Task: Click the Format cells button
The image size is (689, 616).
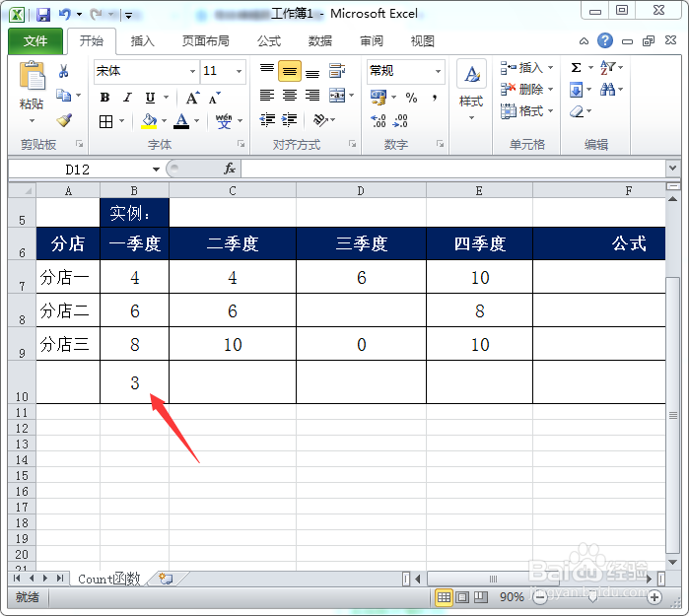Action: pyautogui.click(x=521, y=111)
